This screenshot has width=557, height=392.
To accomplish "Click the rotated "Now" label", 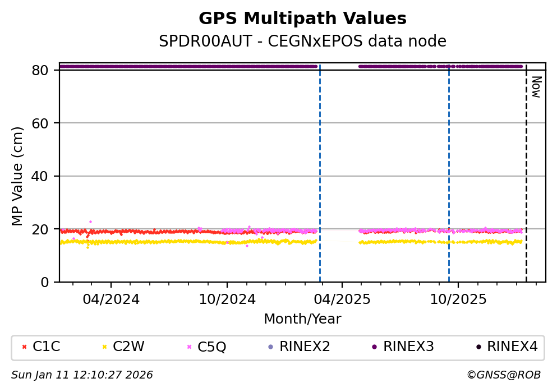I will [536, 87].
